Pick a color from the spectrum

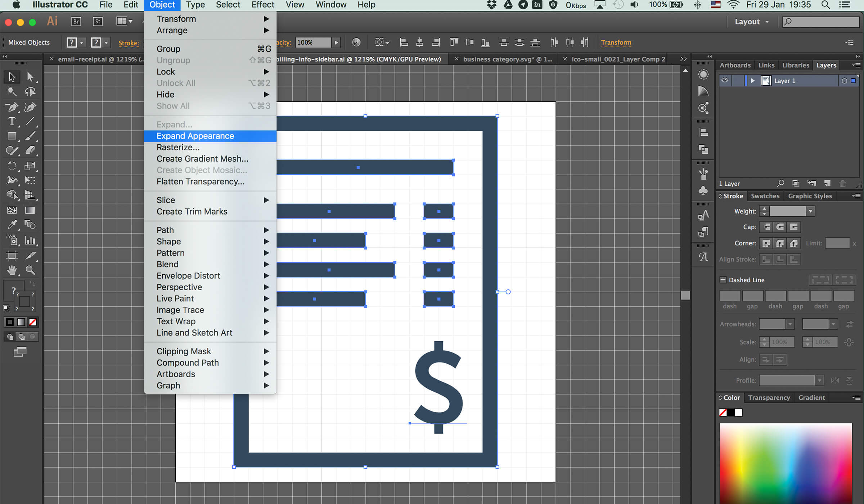click(x=786, y=463)
